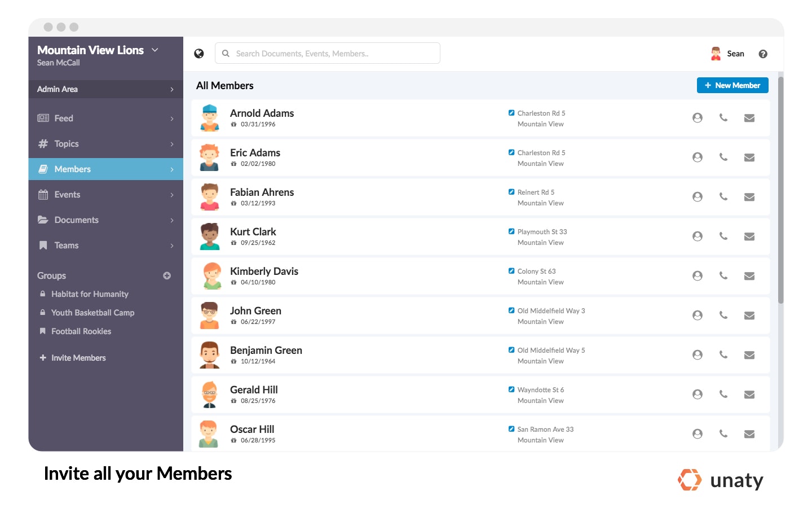812x508 pixels.
Task: Expand the Members chevron arrow
Action: 172,169
